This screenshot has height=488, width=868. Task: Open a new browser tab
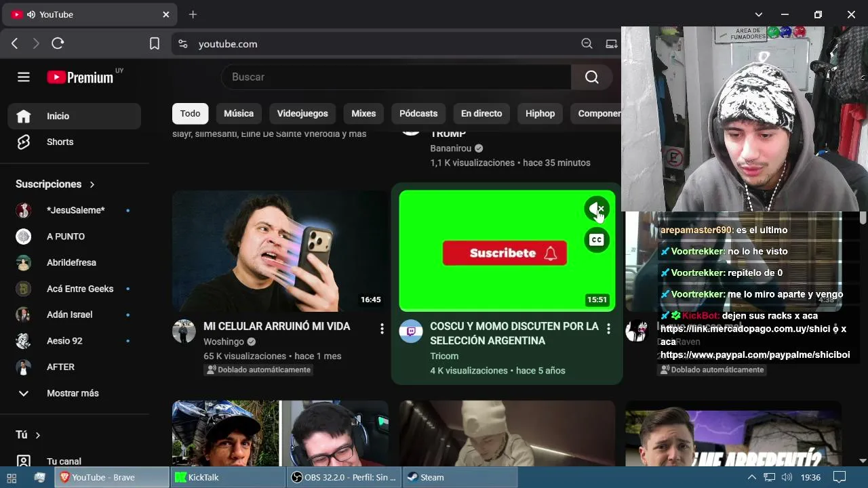[x=193, y=14]
